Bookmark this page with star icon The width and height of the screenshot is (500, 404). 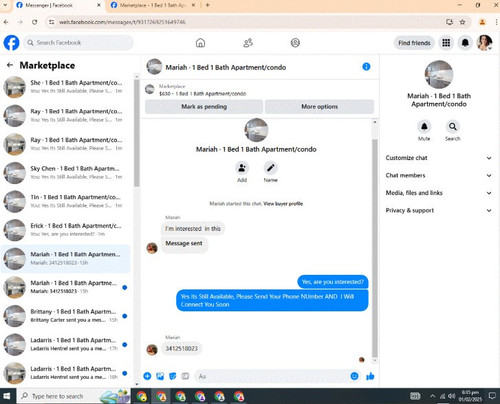tap(462, 22)
